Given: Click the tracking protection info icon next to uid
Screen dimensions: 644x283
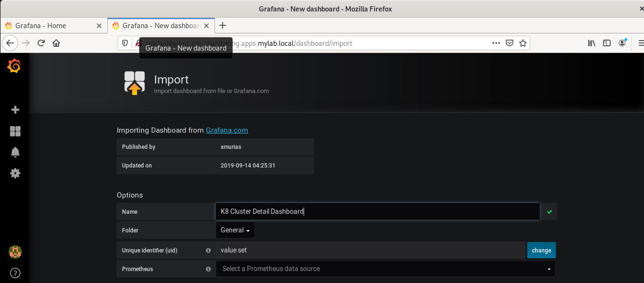Looking at the screenshot, I should pyautogui.click(x=208, y=250).
